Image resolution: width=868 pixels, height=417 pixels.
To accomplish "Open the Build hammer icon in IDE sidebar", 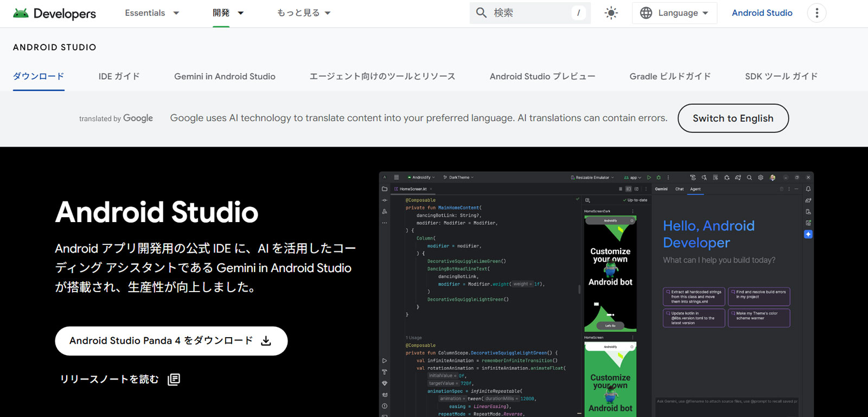I will [385, 372].
